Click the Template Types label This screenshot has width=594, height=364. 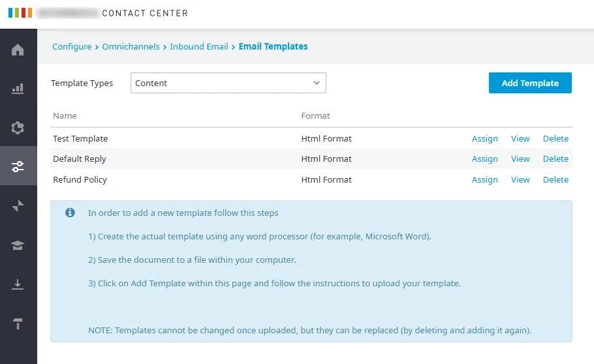pyautogui.click(x=82, y=83)
